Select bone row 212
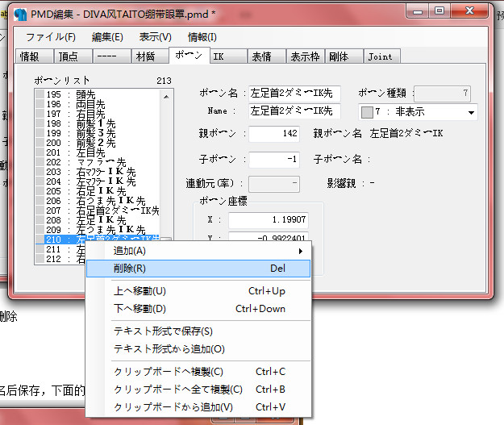504x425 pixels. tap(60, 259)
